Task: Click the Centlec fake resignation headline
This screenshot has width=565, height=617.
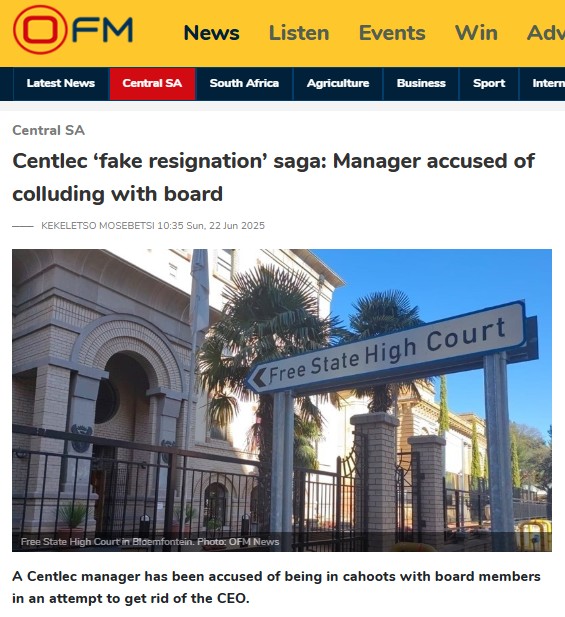Action: tap(273, 177)
